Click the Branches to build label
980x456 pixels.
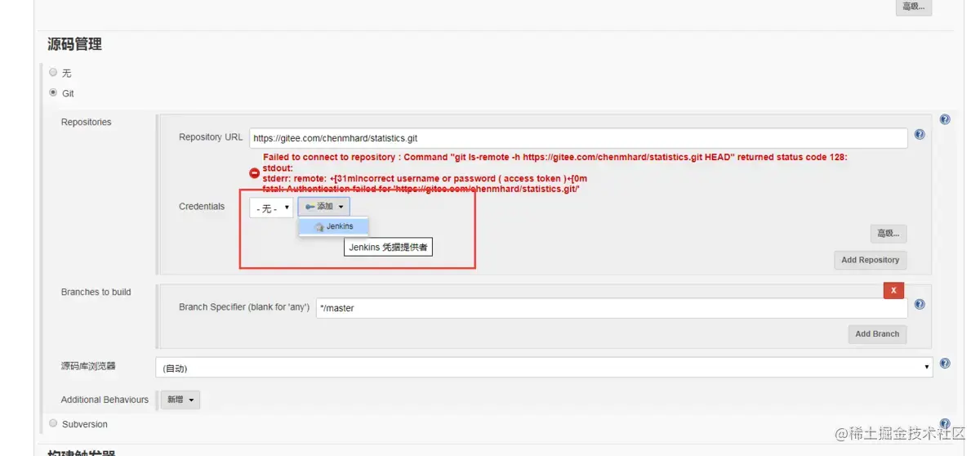96,292
